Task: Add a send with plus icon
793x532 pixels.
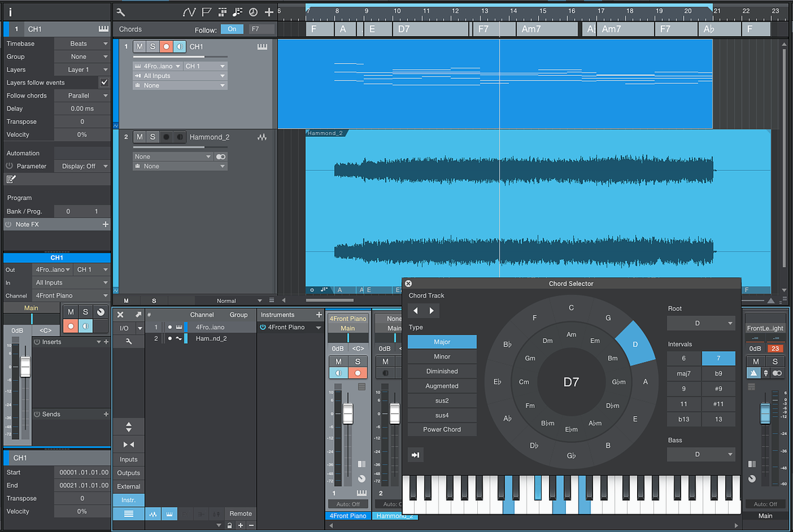Action: pyautogui.click(x=106, y=414)
